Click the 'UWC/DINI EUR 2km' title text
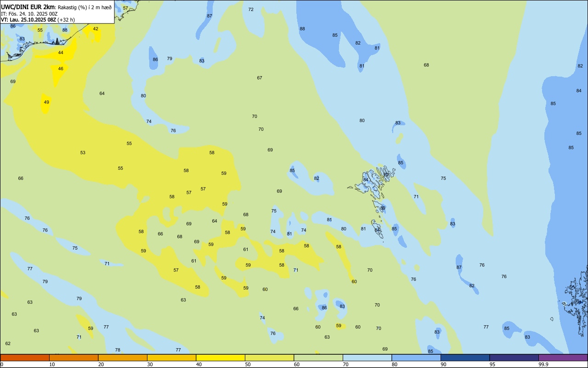This screenshot has width=588, height=368. point(28,6)
